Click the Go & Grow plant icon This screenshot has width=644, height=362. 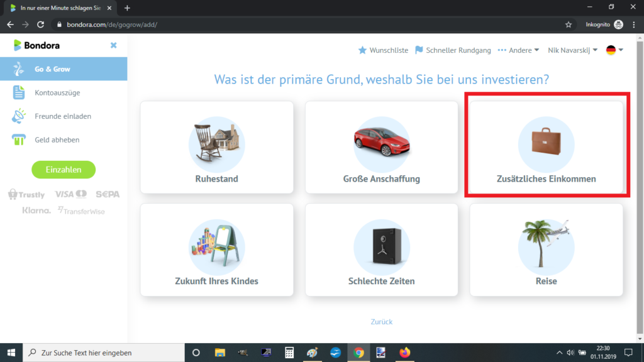(18, 69)
